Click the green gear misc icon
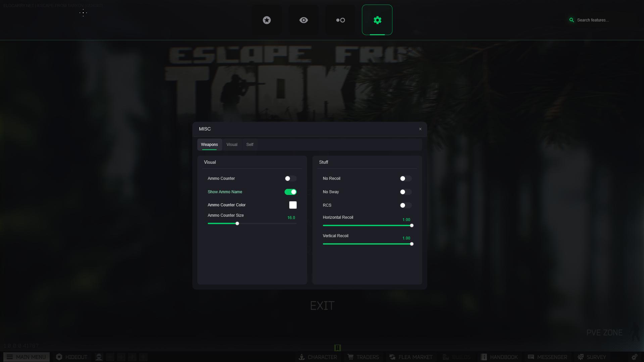Image resolution: width=644 pixels, height=362 pixels. [x=377, y=20]
